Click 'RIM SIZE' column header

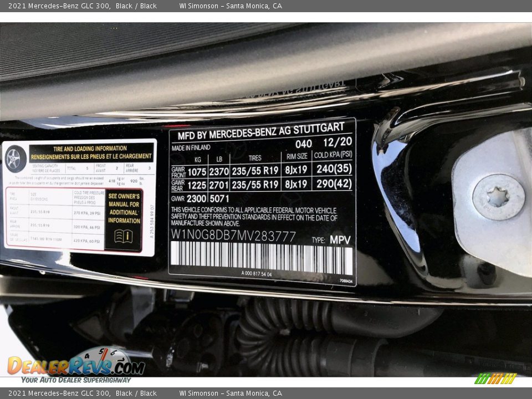click(x=297, y=156)
